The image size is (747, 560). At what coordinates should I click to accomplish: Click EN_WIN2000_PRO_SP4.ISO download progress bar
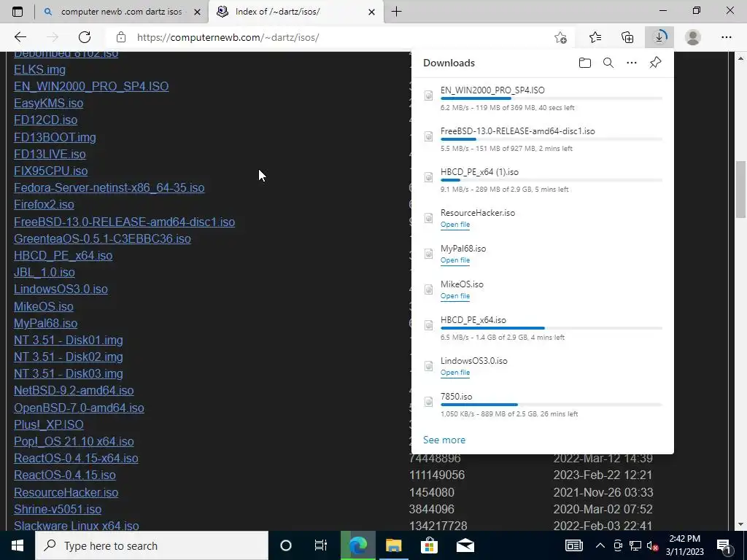coord(551,98)
